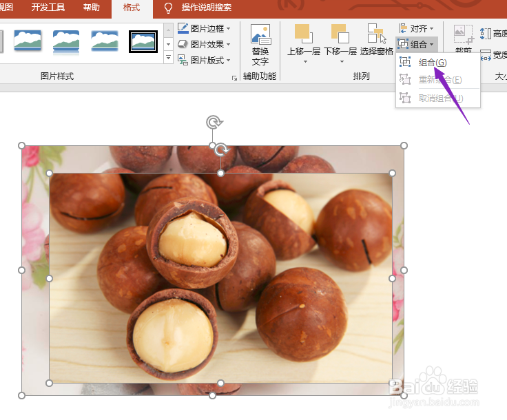Click the inner image rotation handle
Image resolution: width=507 pixels, height=420 pixels.
coord(222,149)
